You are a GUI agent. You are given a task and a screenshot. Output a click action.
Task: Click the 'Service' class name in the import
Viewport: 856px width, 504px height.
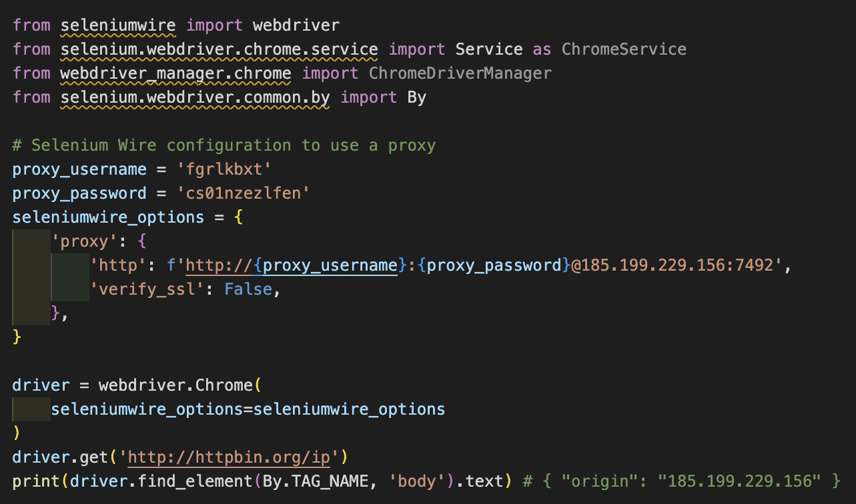click(489, 49)
